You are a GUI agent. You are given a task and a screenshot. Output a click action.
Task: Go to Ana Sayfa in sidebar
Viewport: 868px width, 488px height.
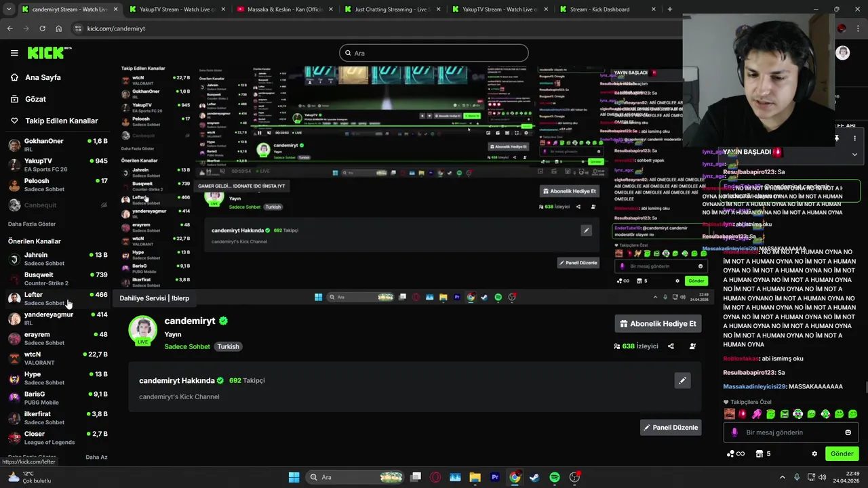pyautogui.click(x=36, y=77)
